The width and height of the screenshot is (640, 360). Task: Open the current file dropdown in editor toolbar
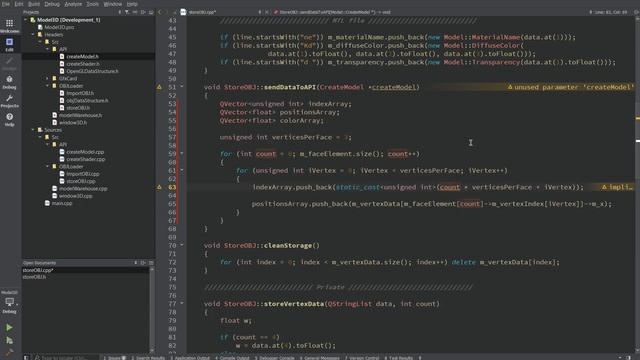(221, 12)
